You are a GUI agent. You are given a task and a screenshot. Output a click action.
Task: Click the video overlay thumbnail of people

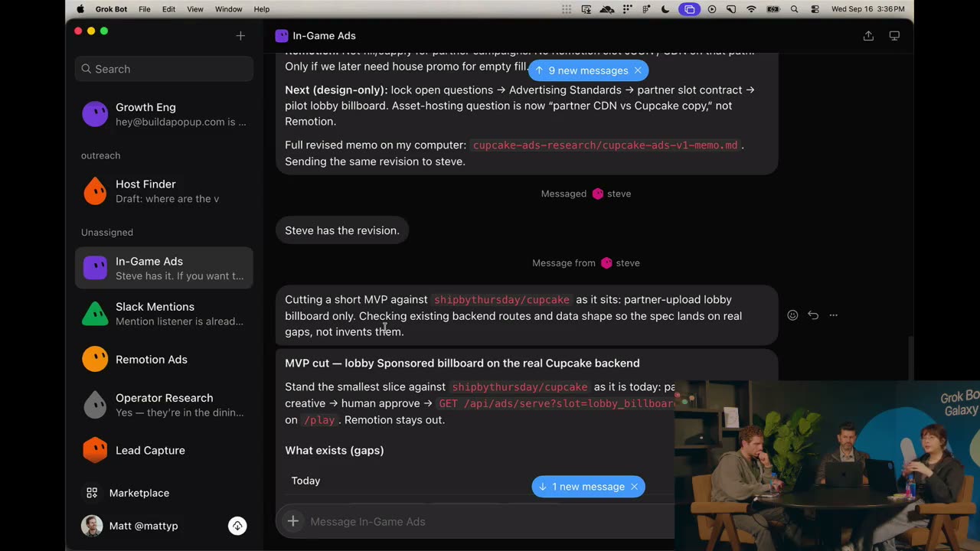[827, 465]
